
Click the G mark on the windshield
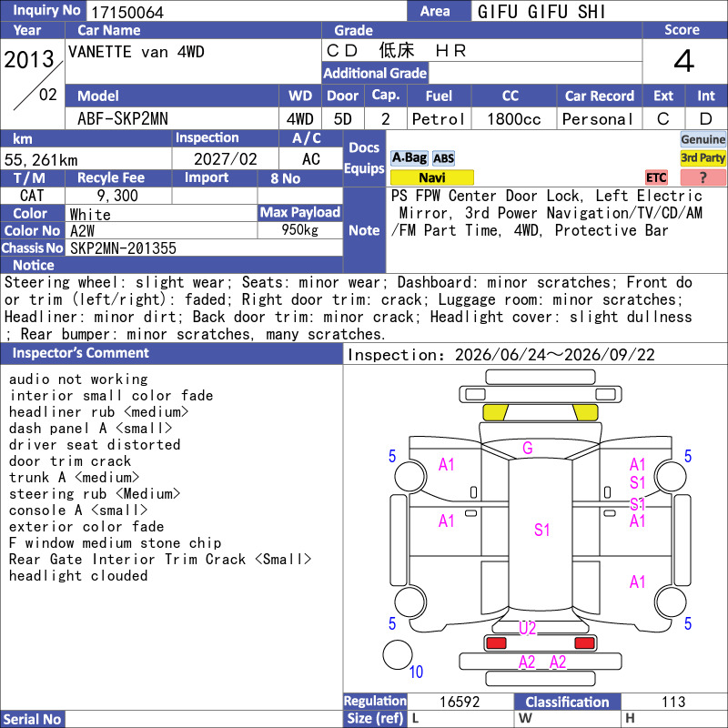528,448
